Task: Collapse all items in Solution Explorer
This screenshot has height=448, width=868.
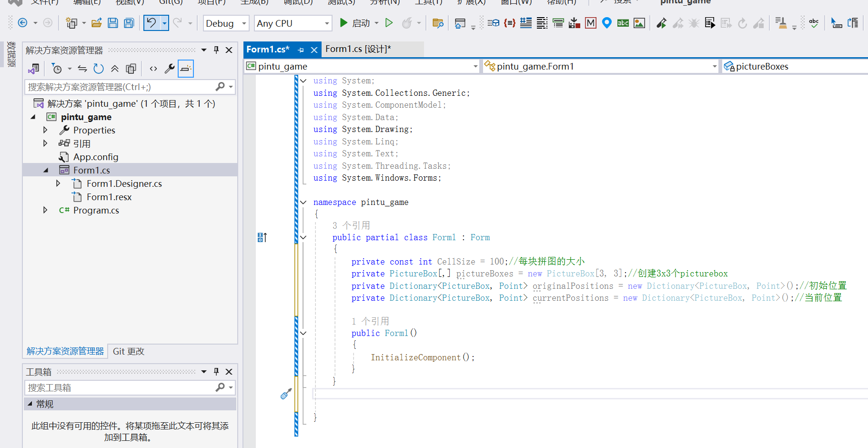Action: [115, 69]
